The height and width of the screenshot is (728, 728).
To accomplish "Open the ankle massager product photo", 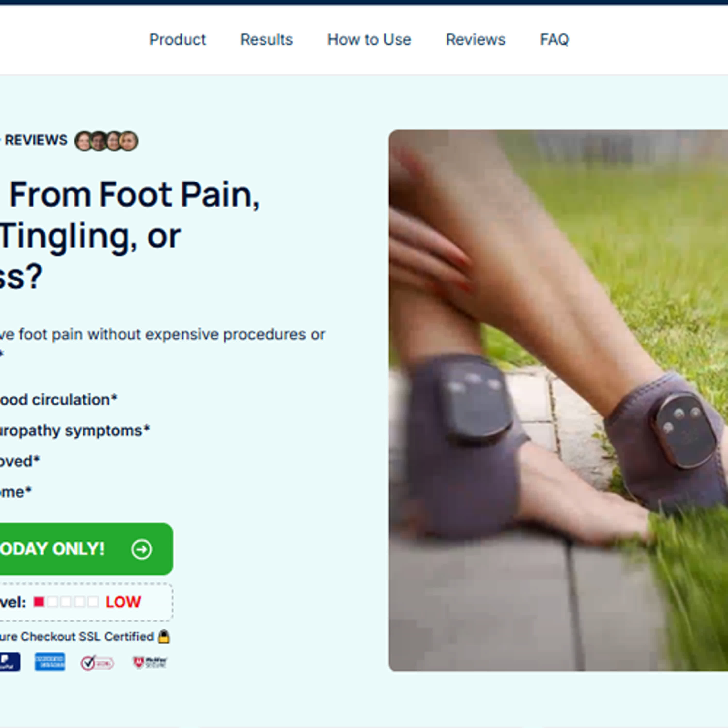I will pyautogui.click(x=558, y=400).
